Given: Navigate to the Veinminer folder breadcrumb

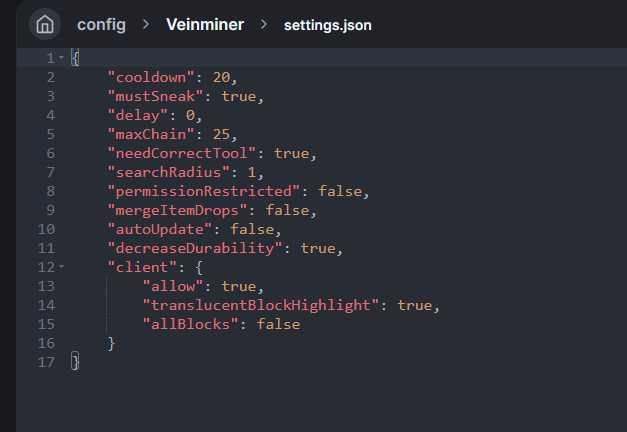Looking at the screenshot, I should point(204,24).
